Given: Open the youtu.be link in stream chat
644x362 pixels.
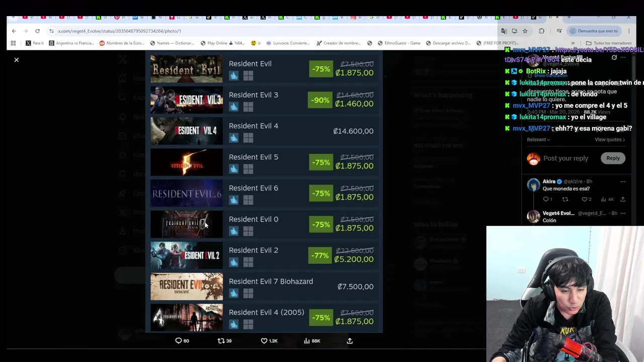Looking at the screenshot, I should [599, 50].
